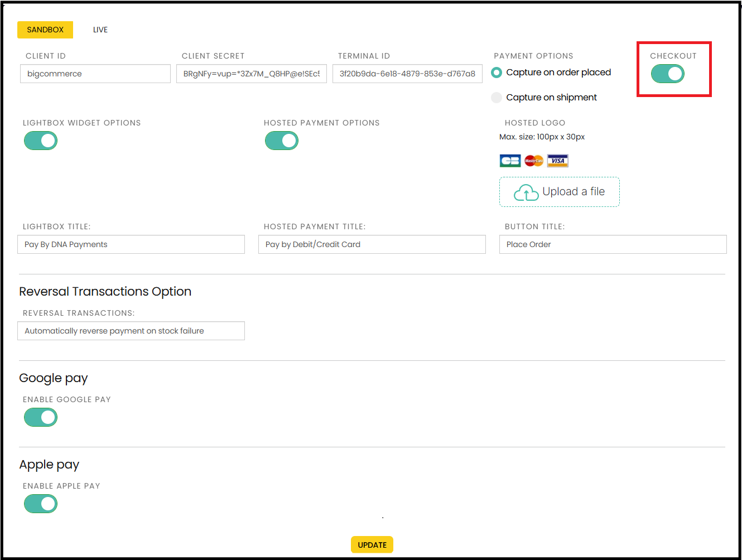Toggle the Checkout switch
The height and width of the screenshot is (560, 742).
coord(667,74)
